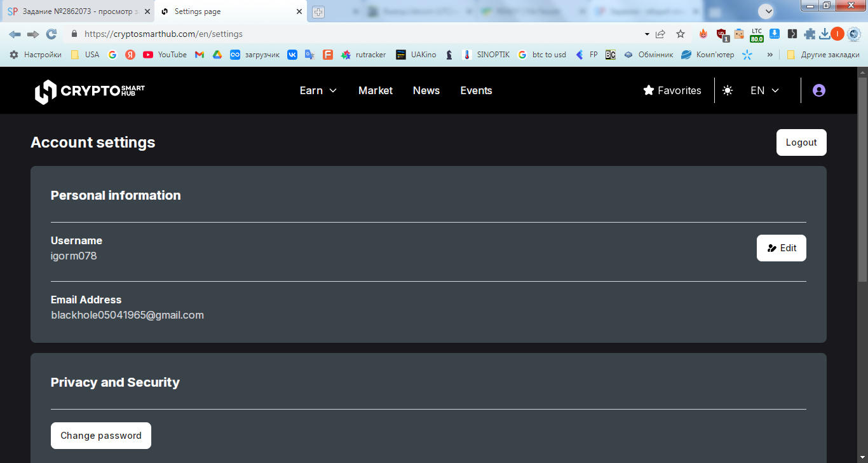The width and height of the screenshot is (868, 463).
Task: Toggle light theme with sun icon
Action: click(x=728, y=90)
